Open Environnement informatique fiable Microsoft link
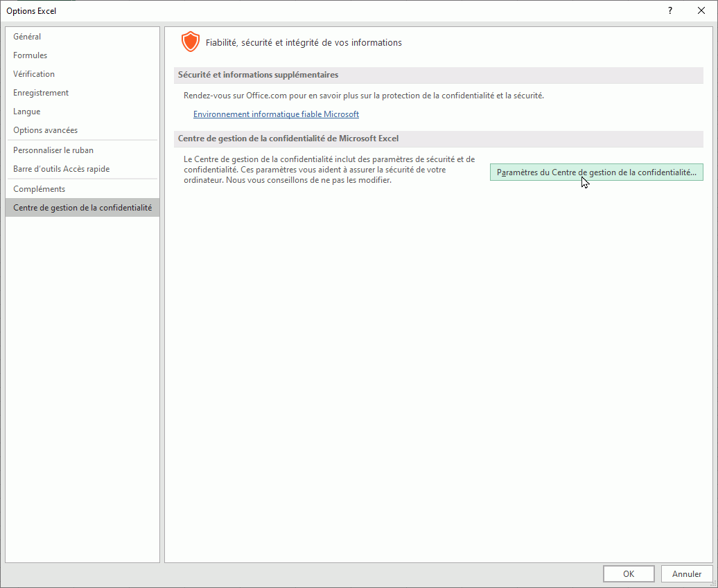The image size is (718, 588). point(276,114)
